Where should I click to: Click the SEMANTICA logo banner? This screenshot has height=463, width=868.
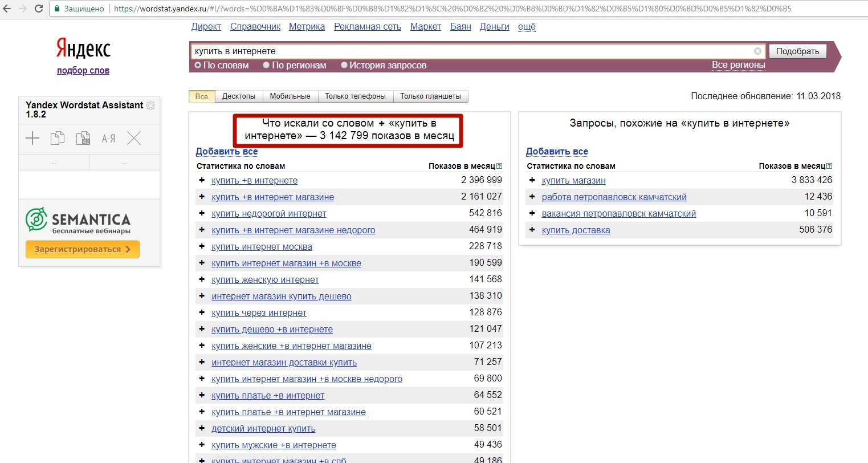(x=79, y=220)
